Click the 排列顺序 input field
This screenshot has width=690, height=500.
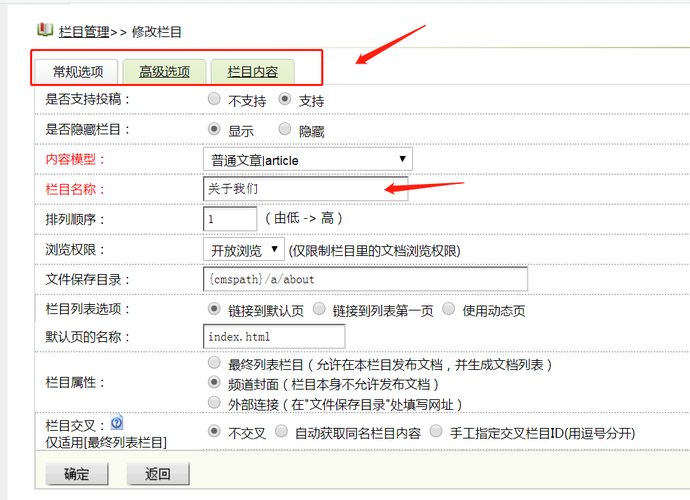[x=230, y=219]
